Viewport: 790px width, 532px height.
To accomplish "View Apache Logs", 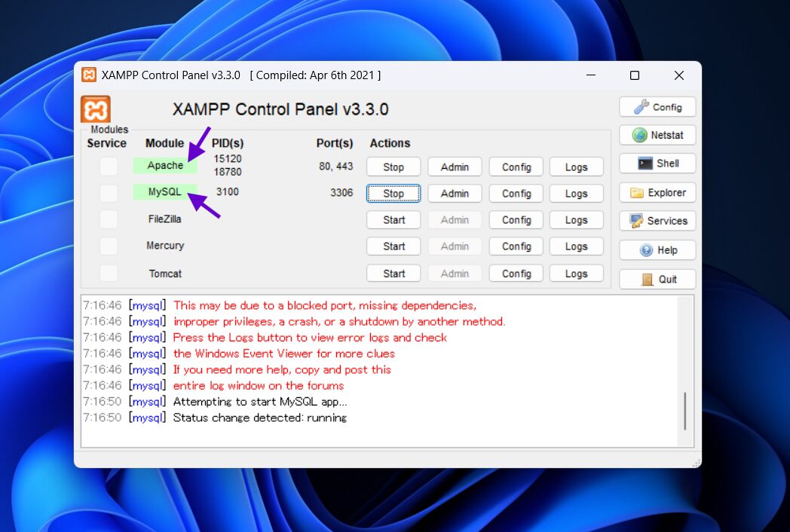I will pyautogui.click(x=576, y=167).
